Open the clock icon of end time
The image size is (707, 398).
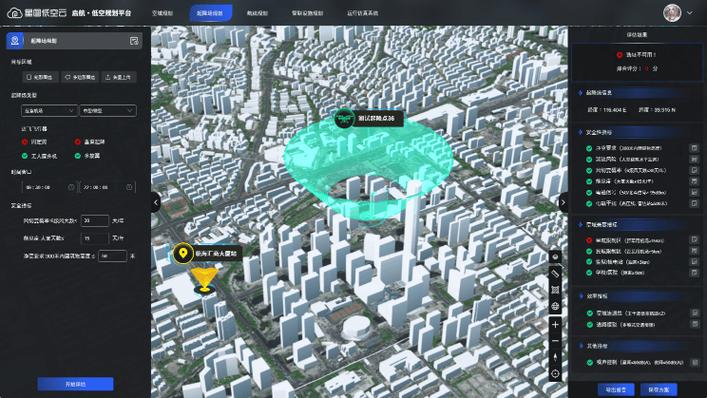129,187
